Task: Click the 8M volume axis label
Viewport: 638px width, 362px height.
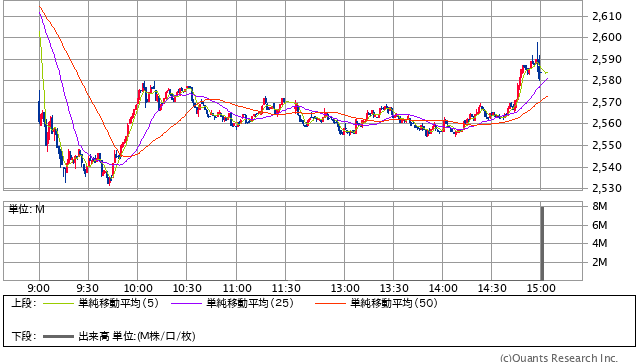Action: pyautogui.click(x=600, y=206)
